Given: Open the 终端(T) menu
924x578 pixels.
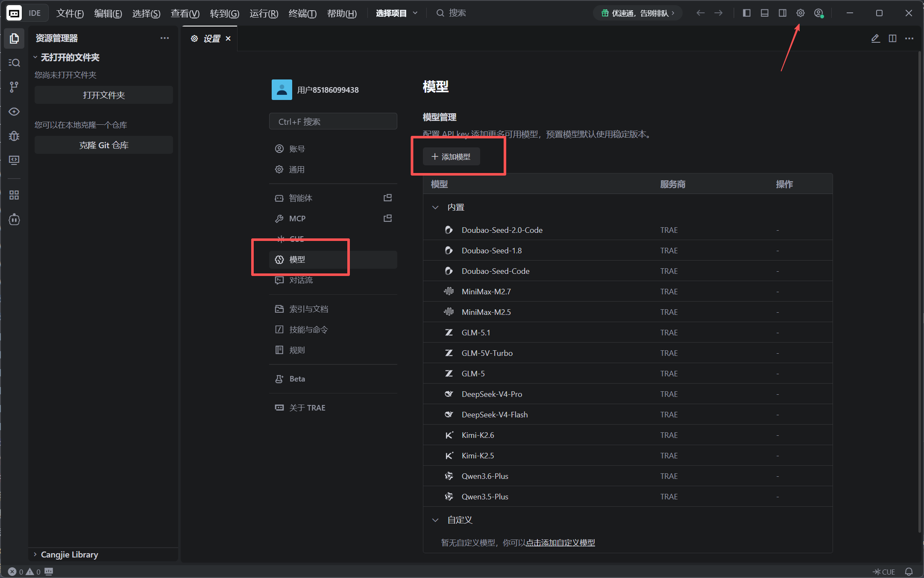Looking at the screenshot, I should click(x=302, y=13).
